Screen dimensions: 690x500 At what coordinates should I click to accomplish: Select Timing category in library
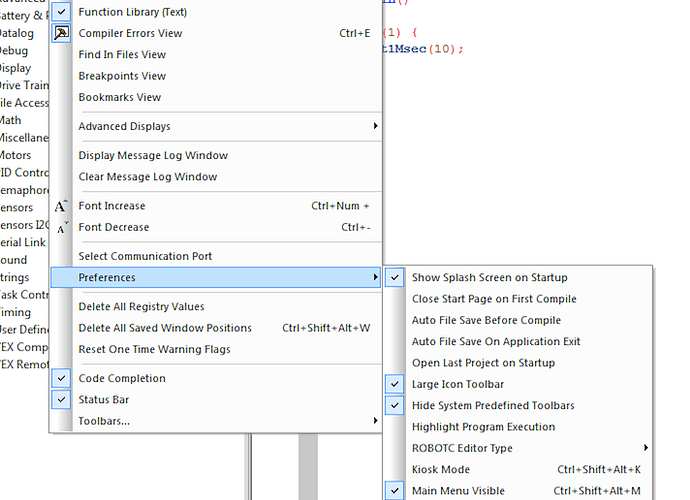(x=15, y=312)
